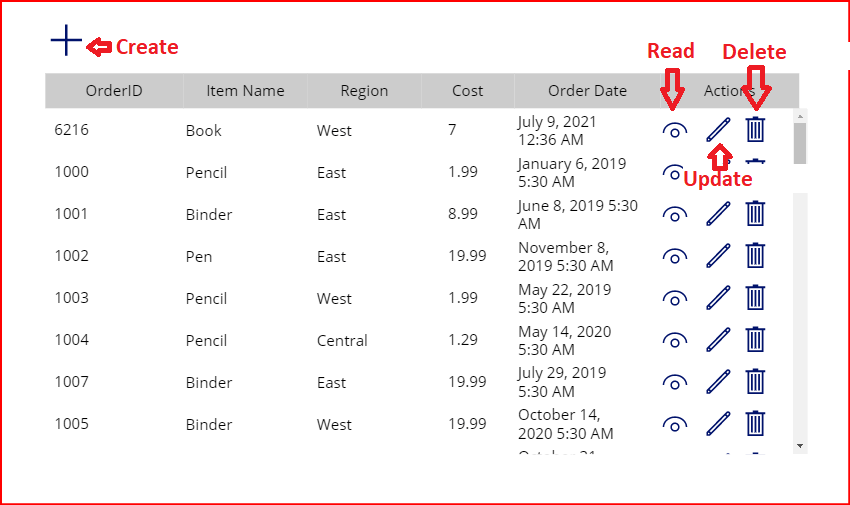Click the OrderID column header
Viewport: 850px width, 505px height.
(114, 91)
